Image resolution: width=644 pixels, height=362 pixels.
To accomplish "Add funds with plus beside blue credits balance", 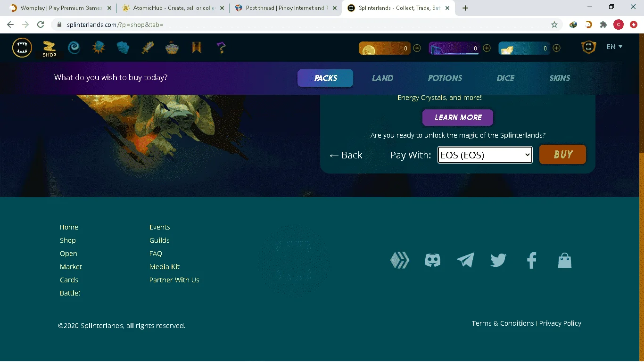I will (557, 48).
